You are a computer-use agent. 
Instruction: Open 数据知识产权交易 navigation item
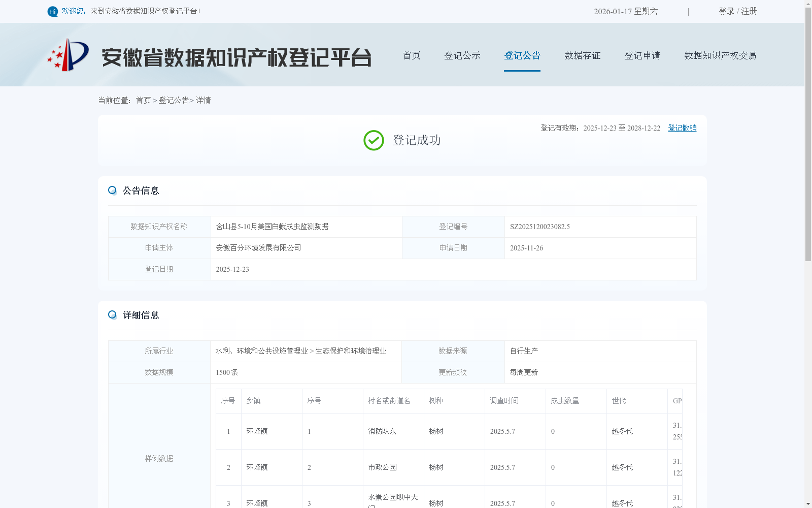[x=721, y=55]
